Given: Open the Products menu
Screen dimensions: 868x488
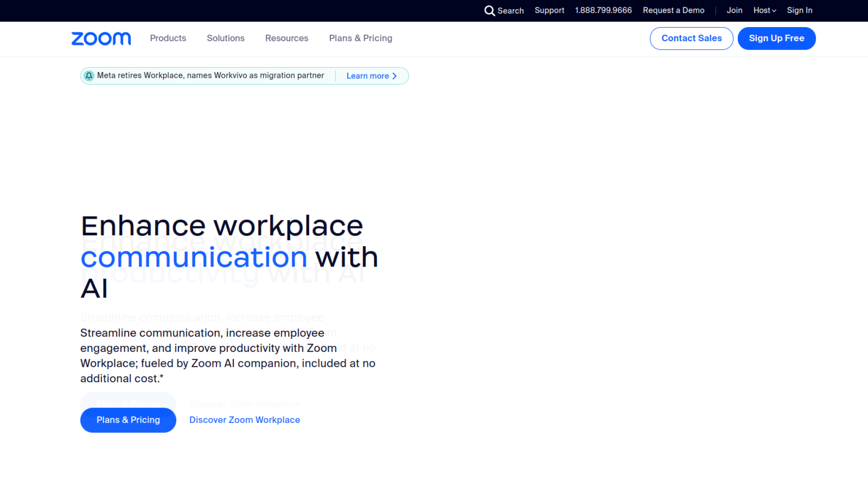Looking at the screenshot, I should 168,38.
